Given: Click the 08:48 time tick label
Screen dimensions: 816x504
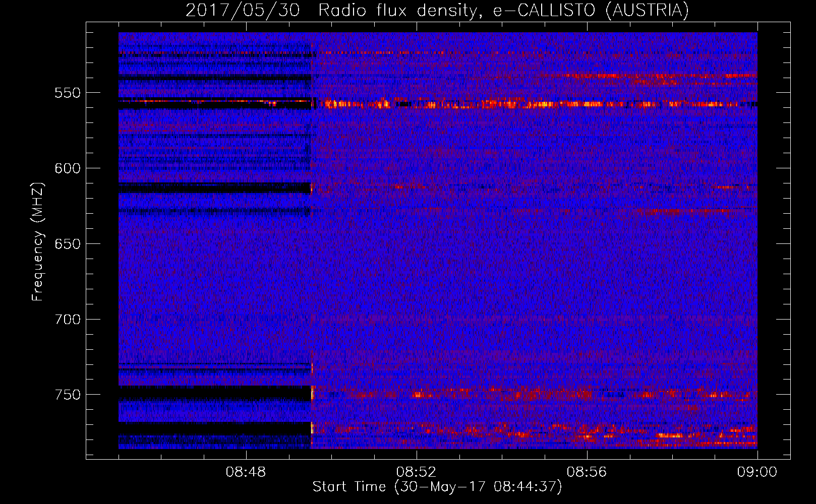Looking at the screenshot, I should (x=246, y=472).
